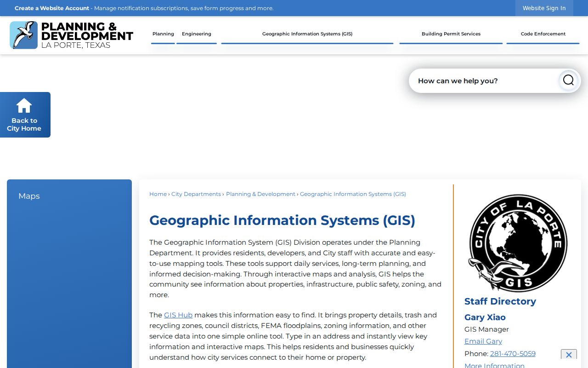Select Maps in the left sidebar
This screenshot has height=368, width=588.
(29, 196)
